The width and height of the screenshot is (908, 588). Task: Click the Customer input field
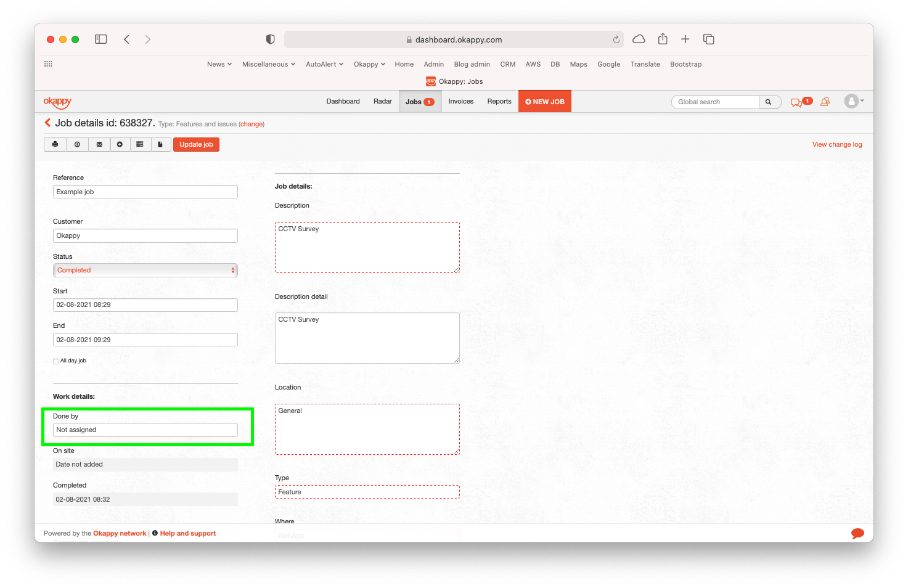(x=145, y=235)
